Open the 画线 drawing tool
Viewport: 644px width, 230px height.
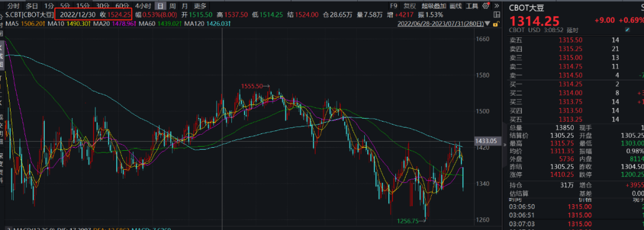[456, 6]
